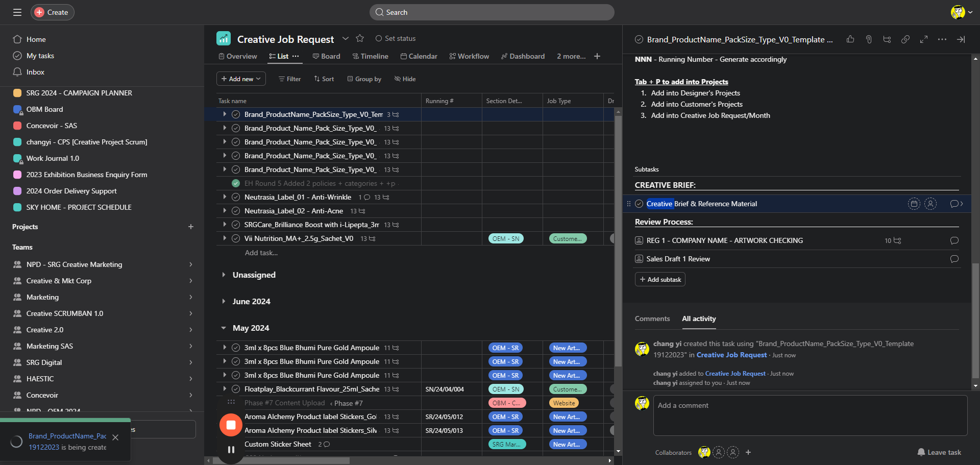The height and width of the screenshot is (465, 980).
Task: Collapse the May 2024 section
Action: (x=224, y=328)
